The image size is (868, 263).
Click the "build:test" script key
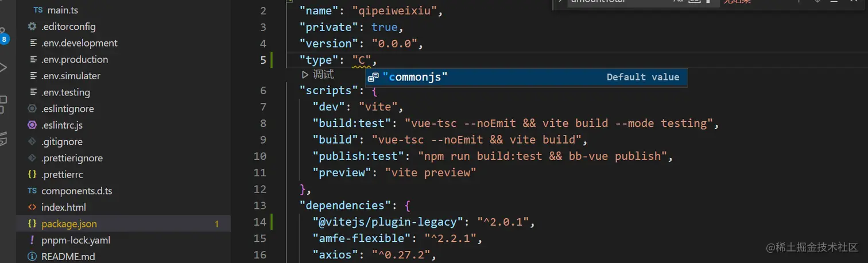[352, 123]
